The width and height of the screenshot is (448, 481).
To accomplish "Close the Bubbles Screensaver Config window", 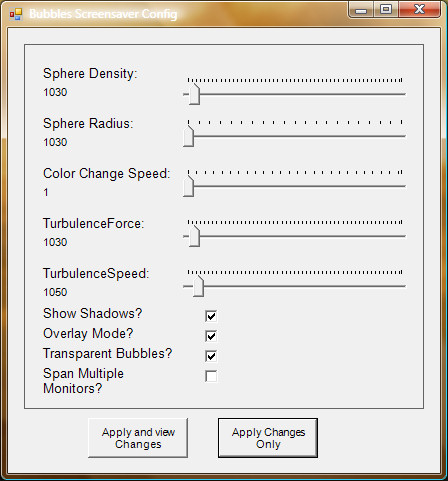I will (x=419, y=10).
